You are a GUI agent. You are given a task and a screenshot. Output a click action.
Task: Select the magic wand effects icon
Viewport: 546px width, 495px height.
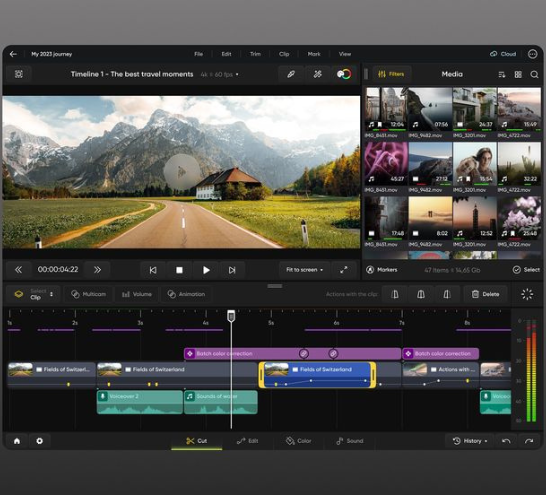pyautogui.click(x=317, y=74)
